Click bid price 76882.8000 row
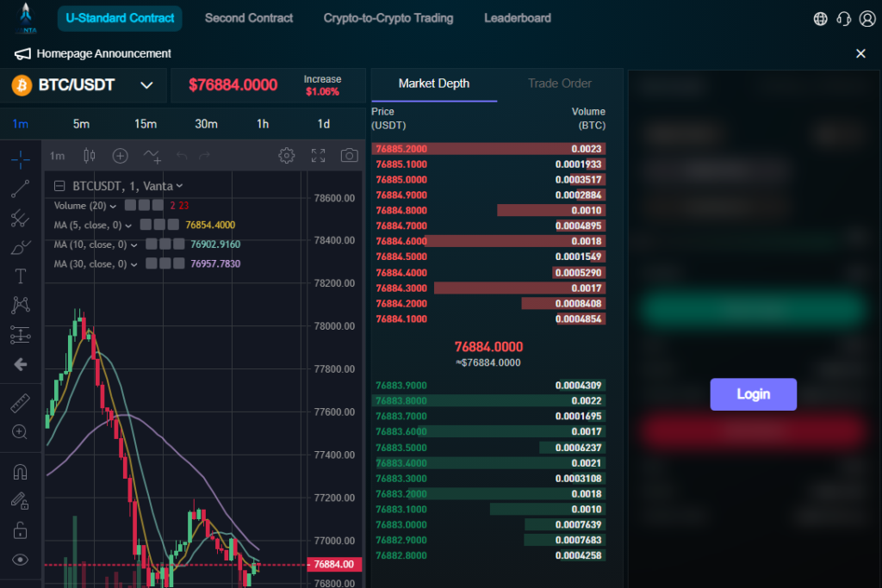The image size is (882, 588). click(x=488, y=555)
